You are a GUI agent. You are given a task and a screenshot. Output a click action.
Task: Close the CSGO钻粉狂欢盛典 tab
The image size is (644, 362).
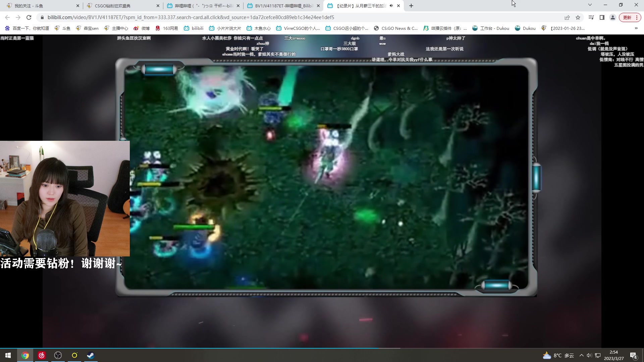(x=158, y=6)
